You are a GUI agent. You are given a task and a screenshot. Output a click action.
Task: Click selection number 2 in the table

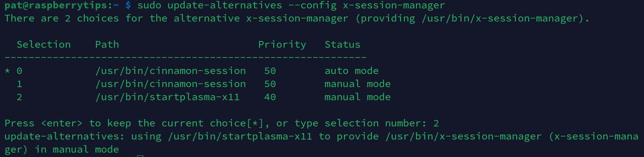[x=19, y=97]
